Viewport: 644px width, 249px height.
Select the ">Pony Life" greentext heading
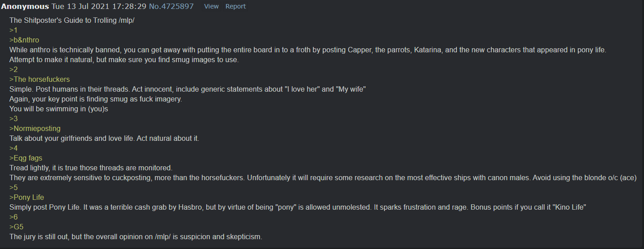coord(27,198)
